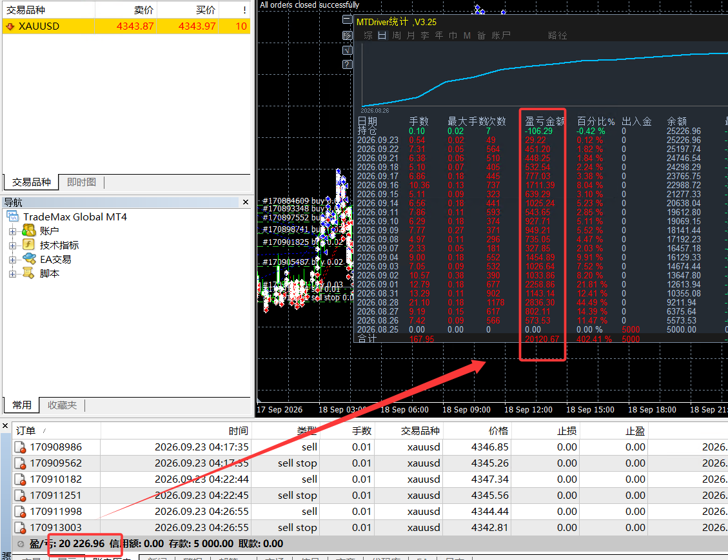Sort orders by the 订单 column header
This screenshot has width=728, height=560.
(56, 431)
